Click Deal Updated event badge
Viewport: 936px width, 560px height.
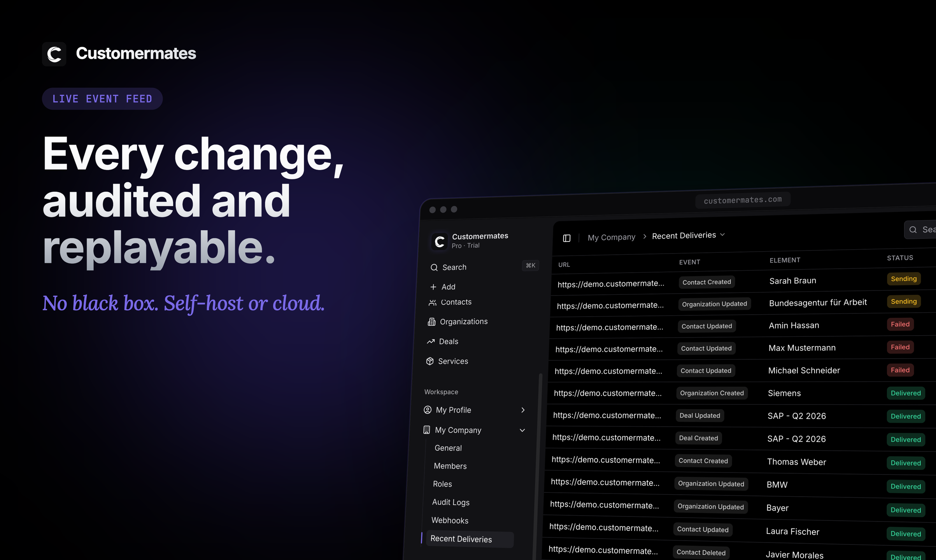point(699,416)
